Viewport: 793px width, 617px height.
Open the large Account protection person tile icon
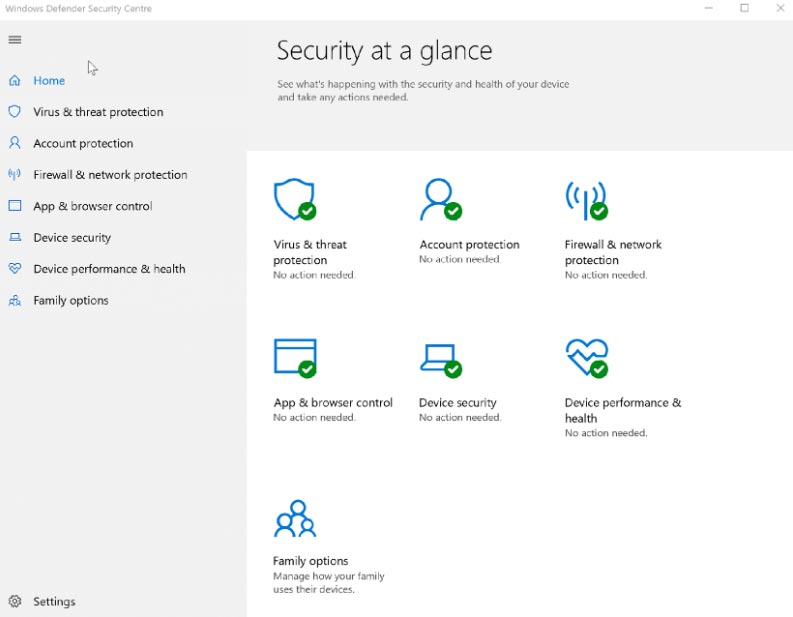point(440,199)
